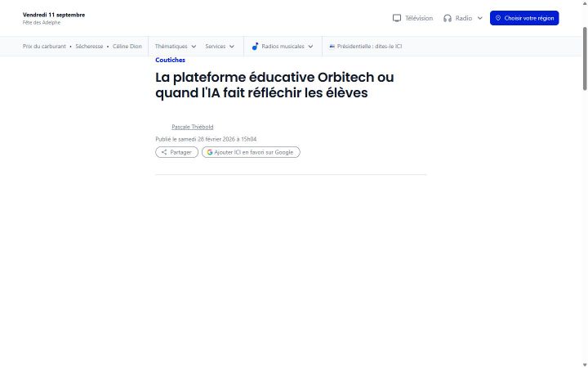588x368 pixels.
Task: Expand the Thématiques chevron
Action: (x=194, y=47)
